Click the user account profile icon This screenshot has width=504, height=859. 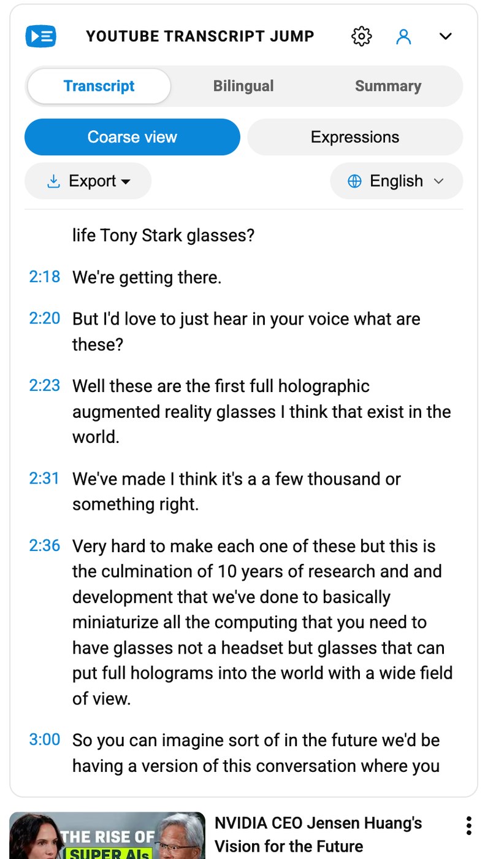coord(403,36)
